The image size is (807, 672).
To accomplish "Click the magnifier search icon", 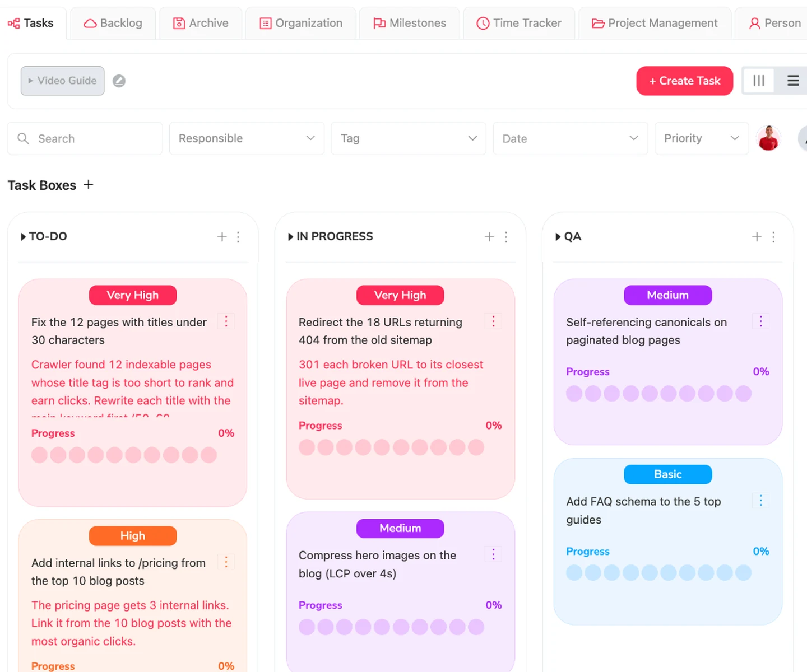I will [23, 138].
